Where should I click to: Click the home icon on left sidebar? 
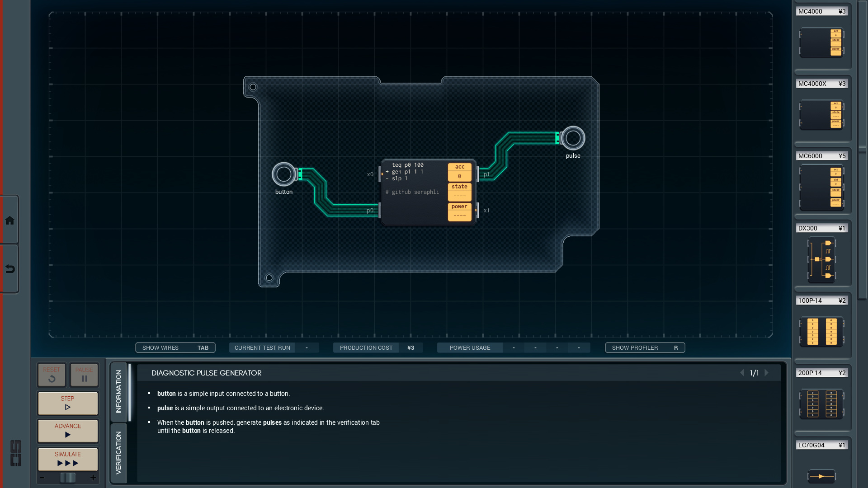click(x=9, y=221)
